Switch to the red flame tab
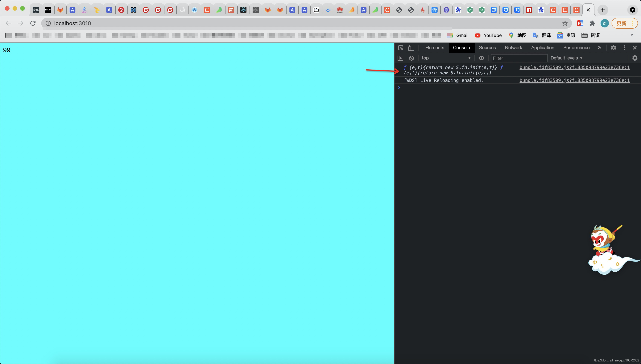Viewport: 641px width, 364px height. pyautogui.click(x=423, y=10)
